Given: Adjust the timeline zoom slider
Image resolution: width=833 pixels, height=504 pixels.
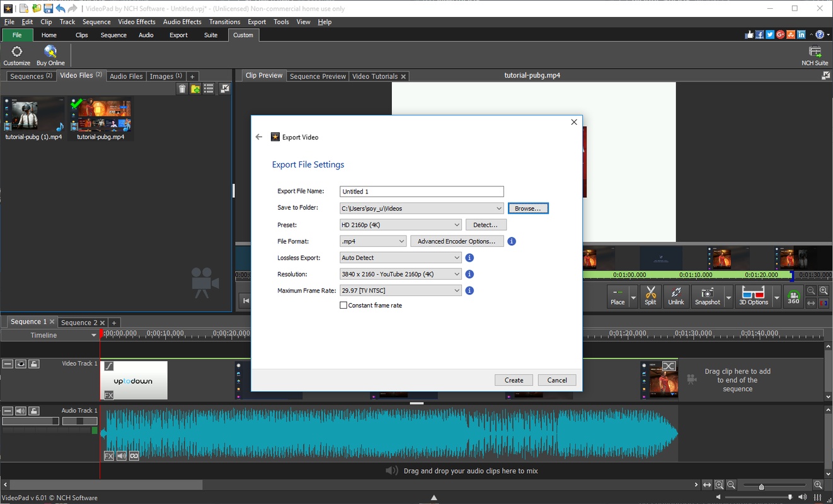Looking at the screenshot, I should pyautogui.click(x=761, y=486).
